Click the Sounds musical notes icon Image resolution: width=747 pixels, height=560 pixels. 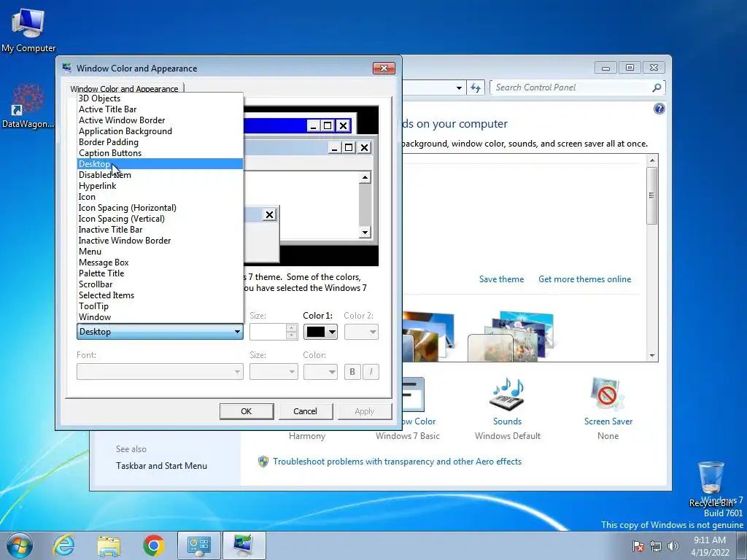(507, 393)
